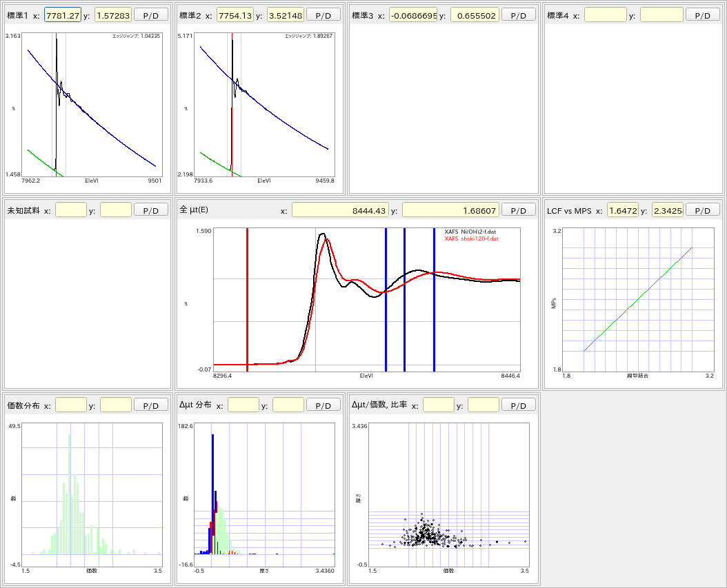Screen dimensions: 727x588
Task: Focus the 標準1 x value field
Action: coord(63,15)
